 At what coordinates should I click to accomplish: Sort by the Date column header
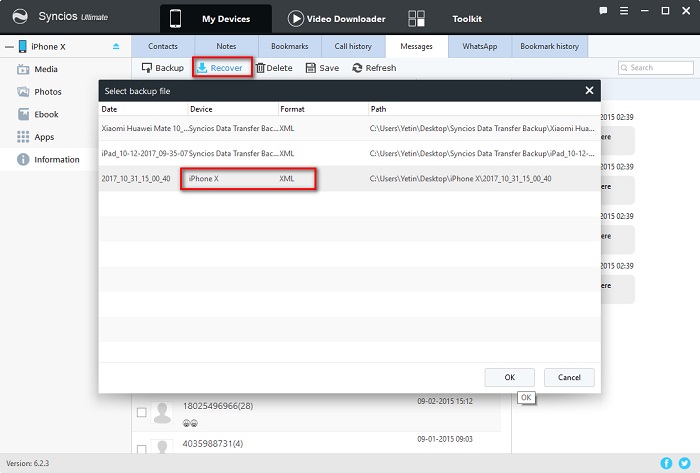143,109
